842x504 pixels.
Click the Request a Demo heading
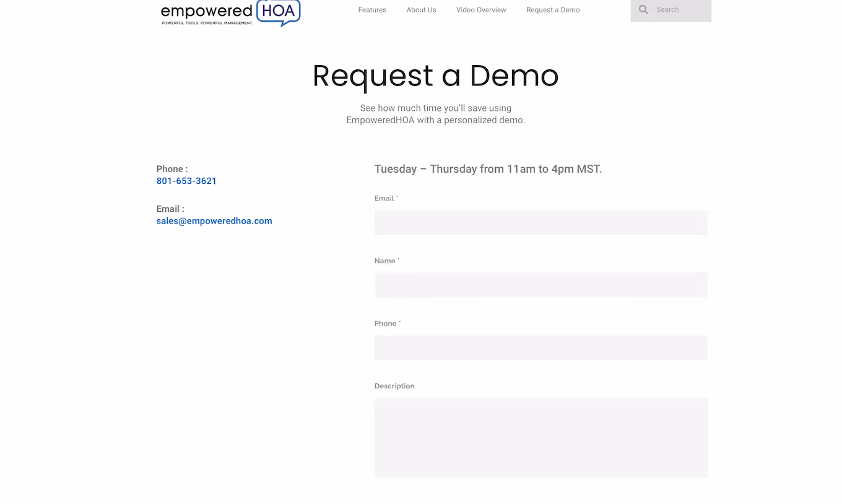(x=435, y=76)
